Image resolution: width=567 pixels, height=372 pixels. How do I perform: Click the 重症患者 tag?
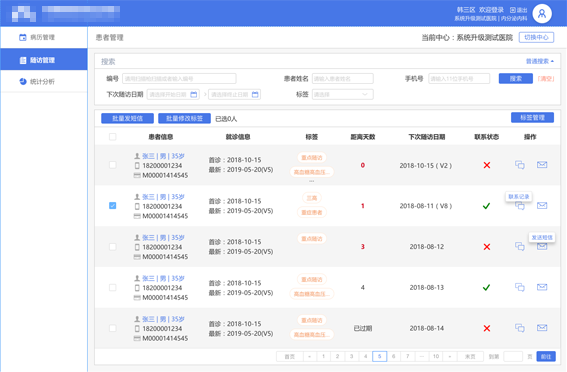(312, 212)
